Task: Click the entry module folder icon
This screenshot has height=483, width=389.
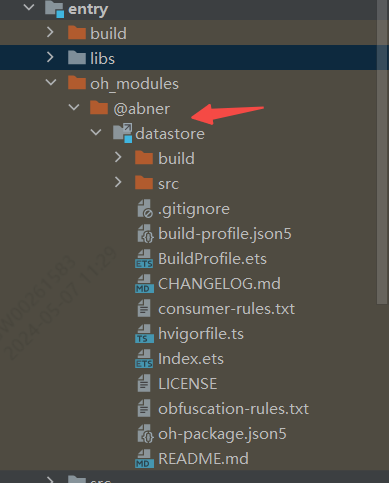Action: (x=54, y=9)
